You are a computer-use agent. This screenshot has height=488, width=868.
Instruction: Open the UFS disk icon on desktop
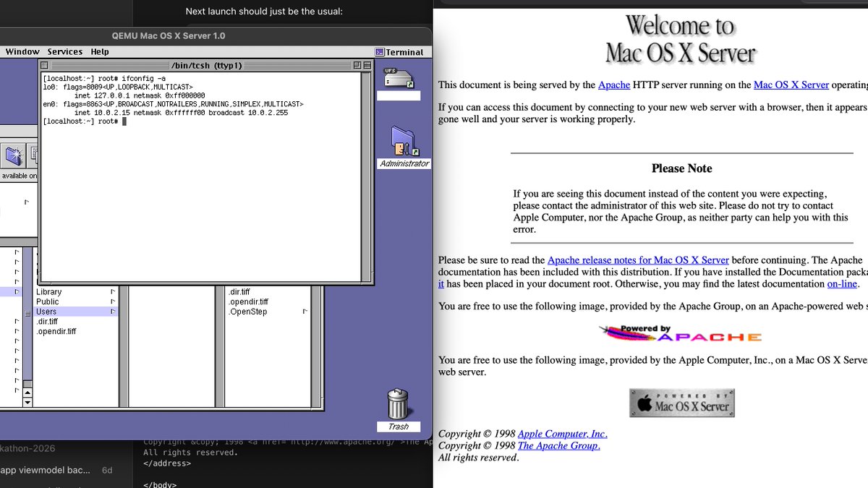(x=399, y=80)
